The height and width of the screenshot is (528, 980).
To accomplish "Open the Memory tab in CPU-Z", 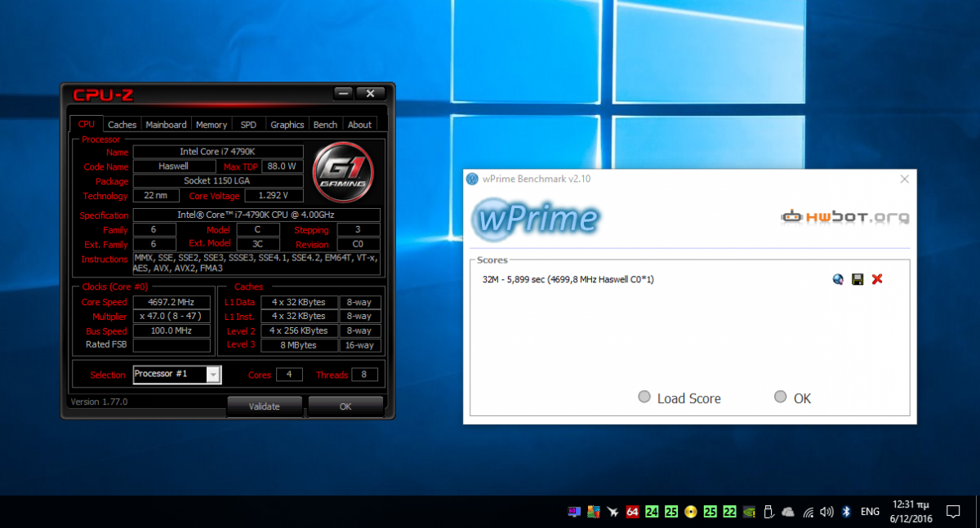I will click(212, 125).
